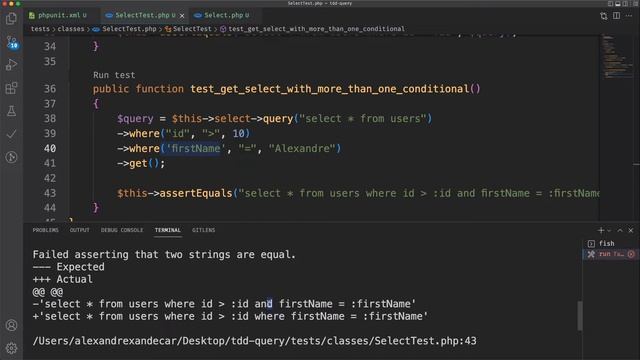Image resolution: width=640 pixels, height=360 pixels.
Task: Click the function name test_get_select_with_more_than_one_conditional
Action: [x=330, y=89]
